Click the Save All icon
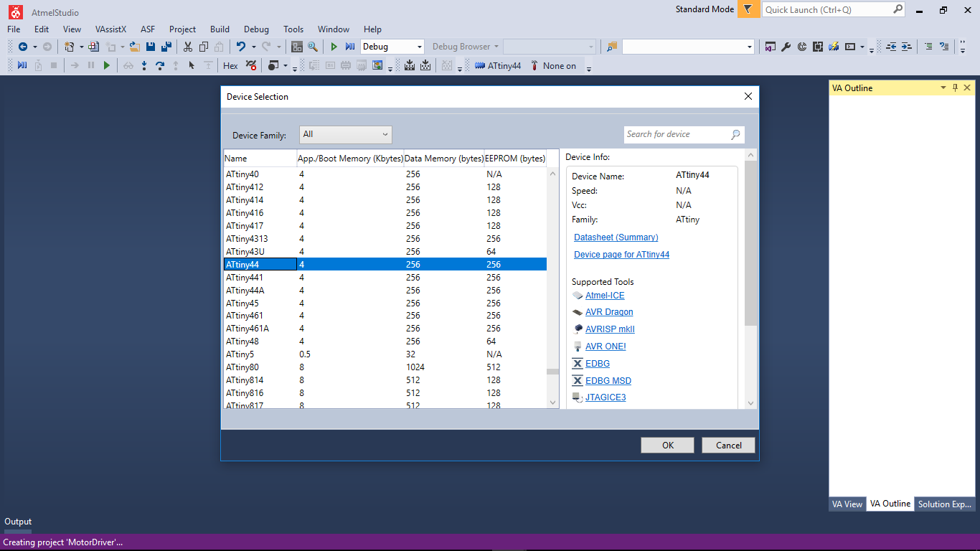This screenshot has width=980, height=551. [166, 47]
